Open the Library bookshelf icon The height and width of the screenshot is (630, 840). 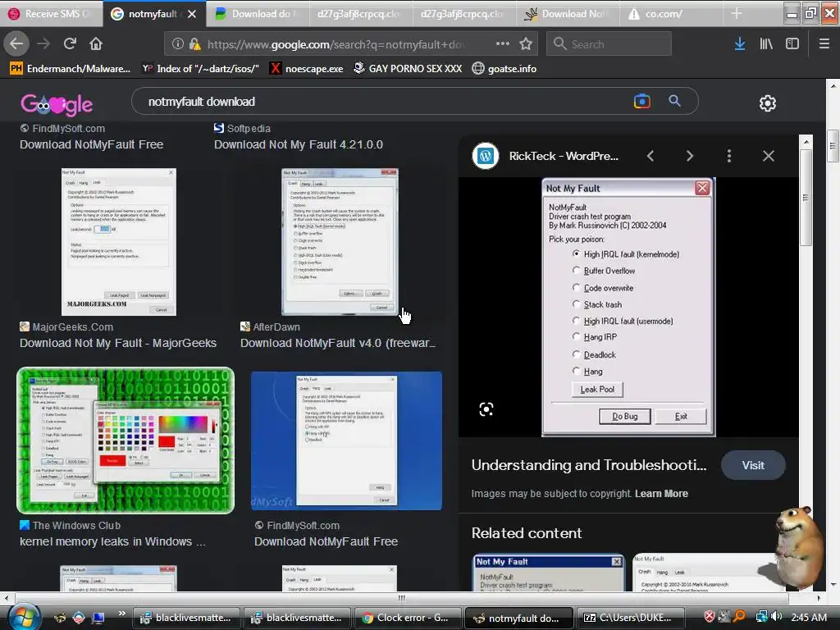point(766,44)
